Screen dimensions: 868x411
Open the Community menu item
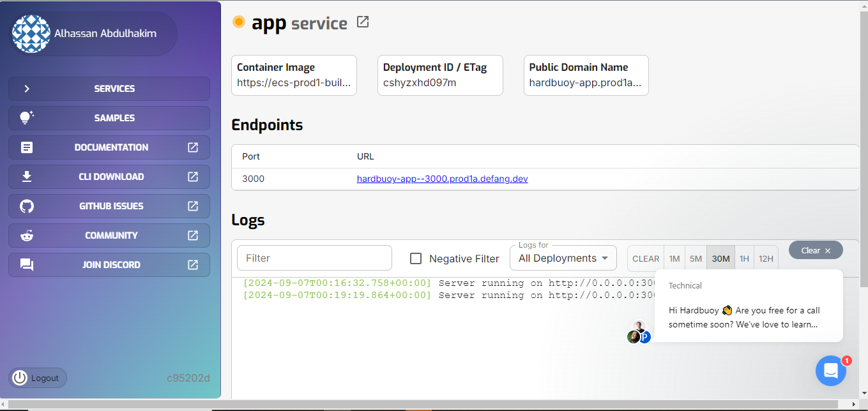click(109, 235)
